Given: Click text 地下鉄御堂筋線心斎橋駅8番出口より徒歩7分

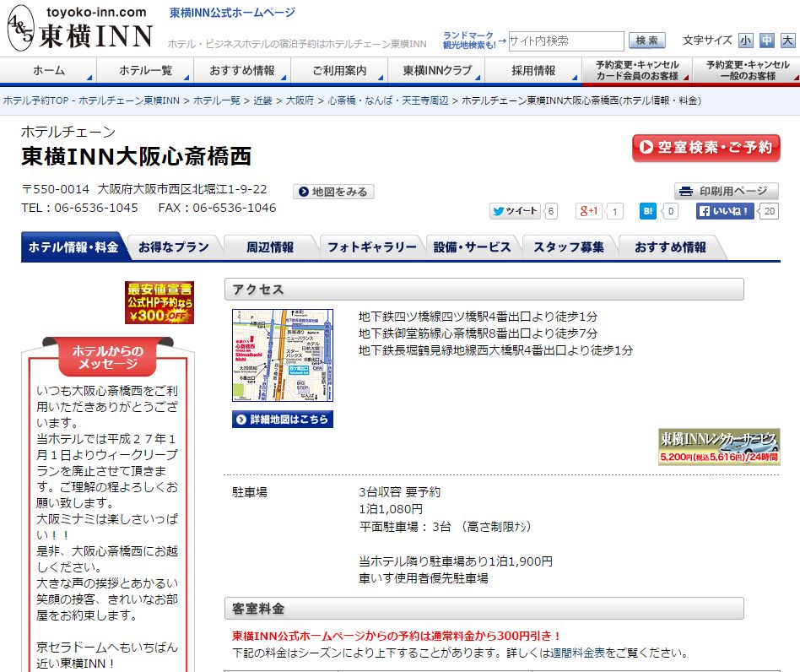Looking at the screenshot, I should [478, 333].
